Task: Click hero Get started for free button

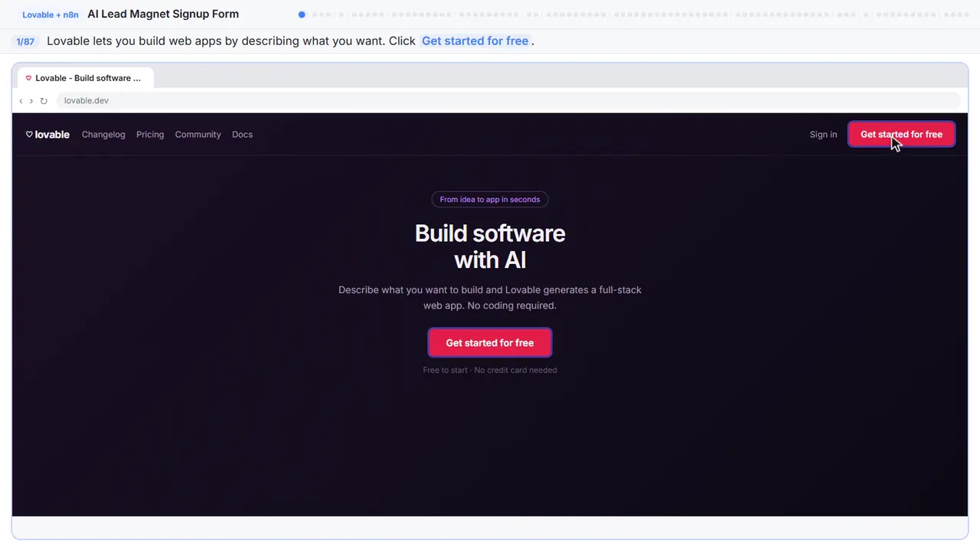Action: coord(490,343)
